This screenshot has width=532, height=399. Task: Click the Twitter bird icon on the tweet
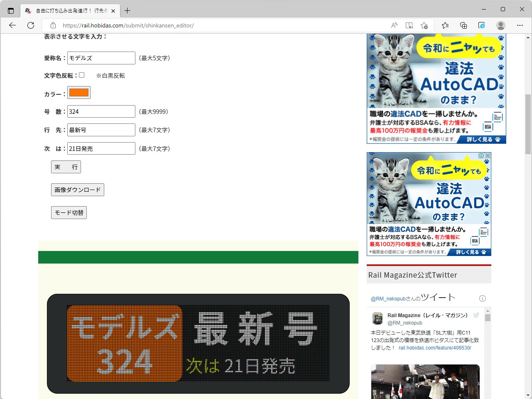[476, 315]
